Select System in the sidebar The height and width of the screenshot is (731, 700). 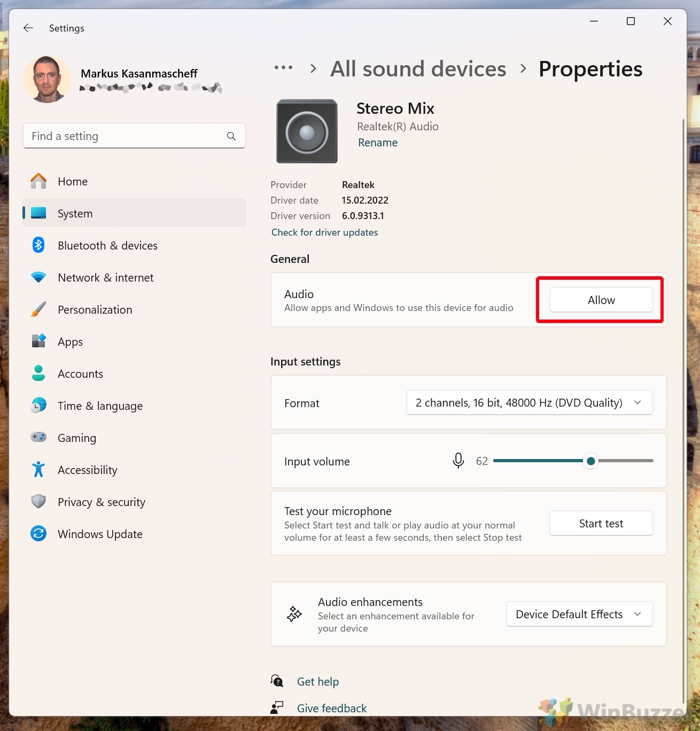(134, 213)
